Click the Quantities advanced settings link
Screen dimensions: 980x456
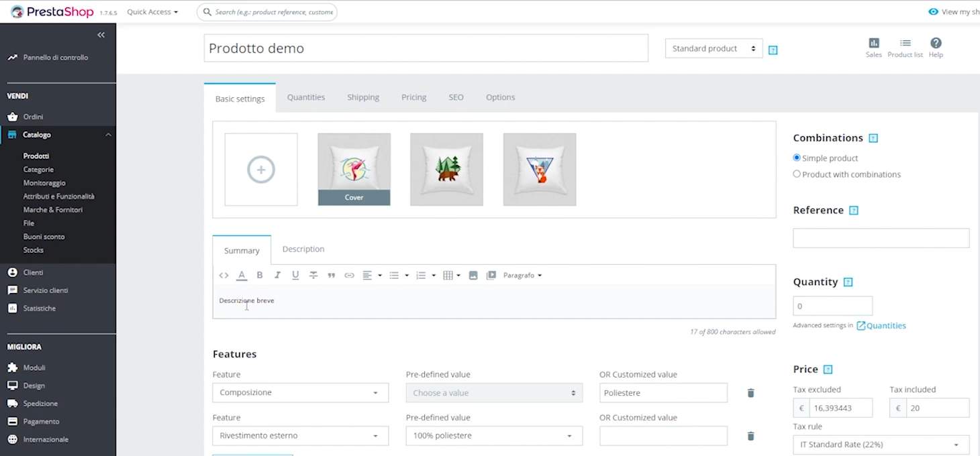(885, 326)
